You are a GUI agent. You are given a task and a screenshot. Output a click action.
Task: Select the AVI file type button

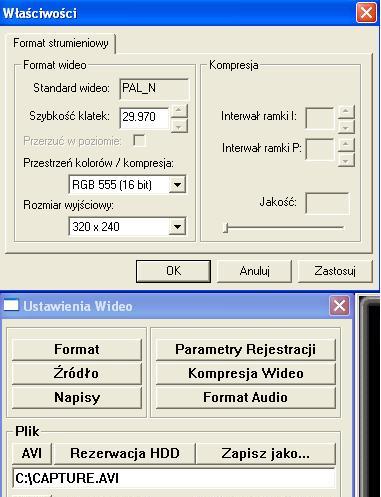click(x=32, y=454)
